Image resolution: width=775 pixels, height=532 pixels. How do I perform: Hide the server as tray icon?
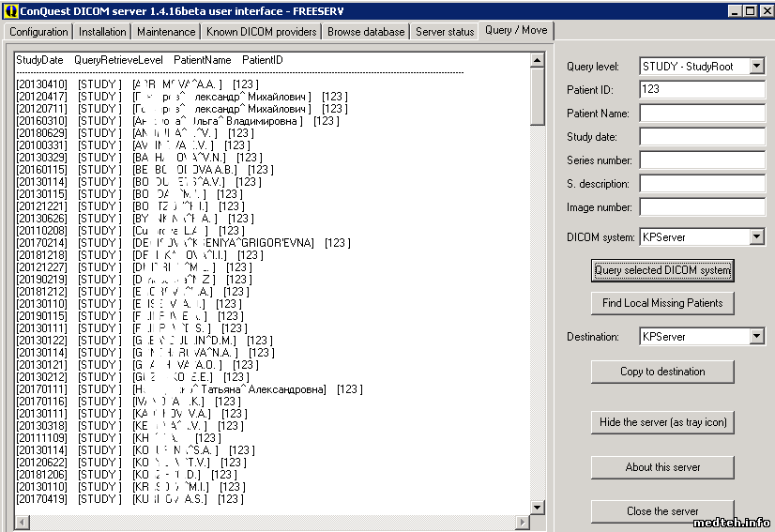click(x=662, y=422)
